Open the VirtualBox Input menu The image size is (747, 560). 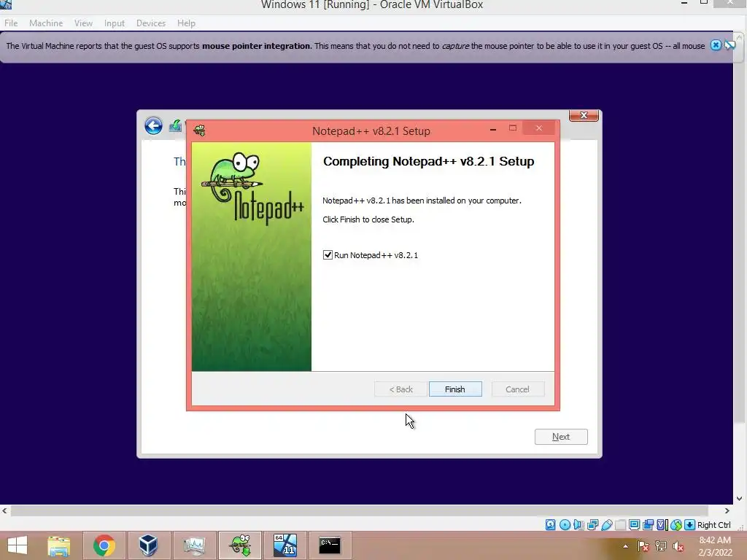tap(115, 23)
